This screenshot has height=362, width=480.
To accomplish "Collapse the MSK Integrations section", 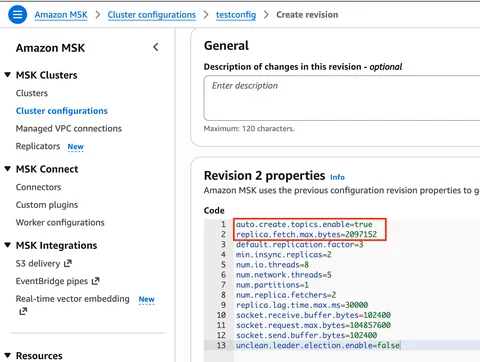I will [x=8, y=245].
